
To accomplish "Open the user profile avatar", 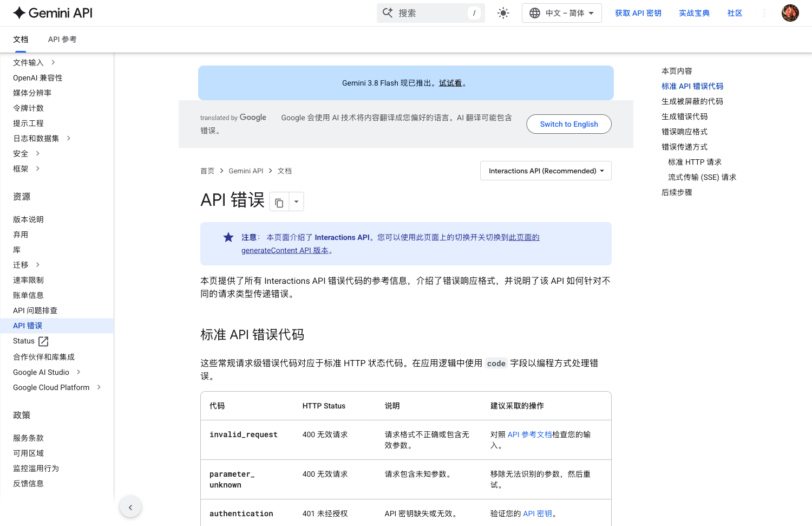I will 790,13.
